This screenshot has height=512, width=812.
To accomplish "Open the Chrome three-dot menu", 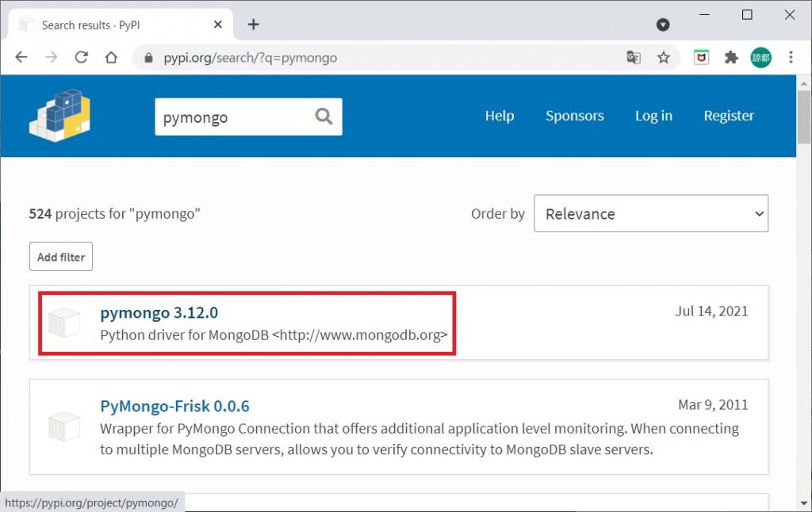I will pos(791,57).
